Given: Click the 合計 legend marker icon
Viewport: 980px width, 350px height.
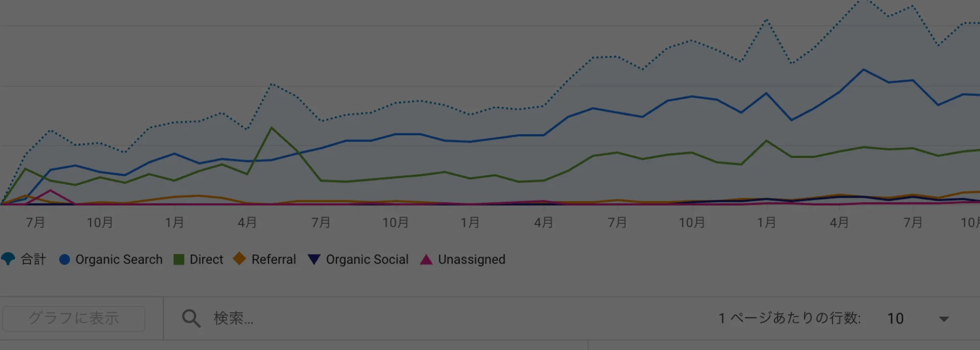Looking at the screenshot, I should [8, 259].
